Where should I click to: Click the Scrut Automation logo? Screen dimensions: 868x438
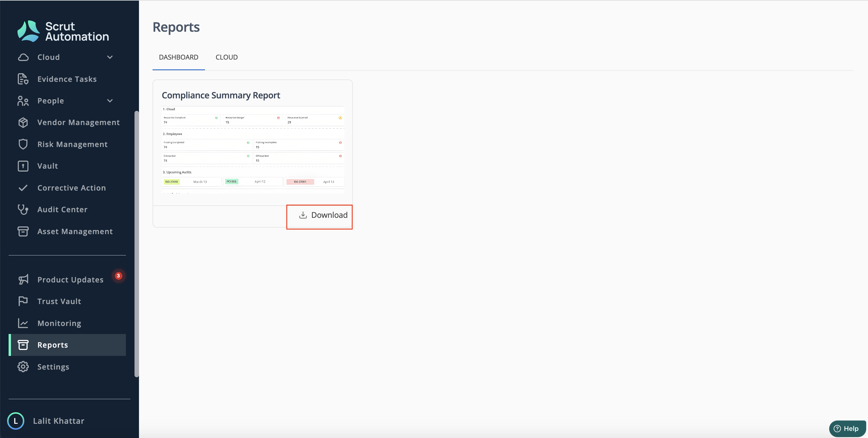point(63,31)
